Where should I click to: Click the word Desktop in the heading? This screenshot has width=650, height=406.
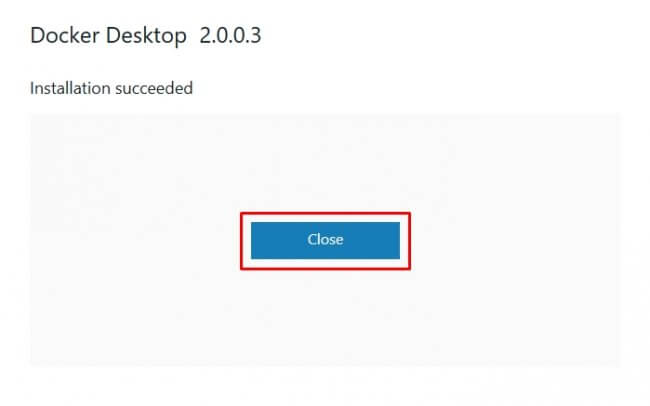[x=146, y=36]
